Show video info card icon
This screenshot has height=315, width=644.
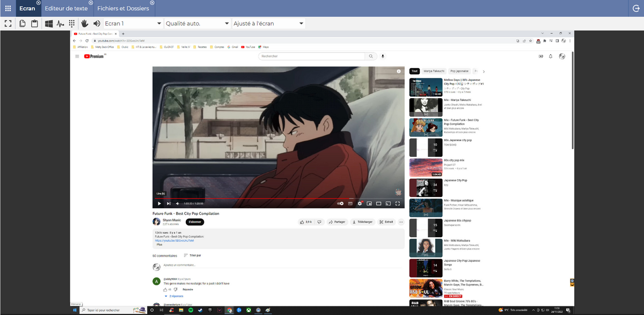pos(399,71)
